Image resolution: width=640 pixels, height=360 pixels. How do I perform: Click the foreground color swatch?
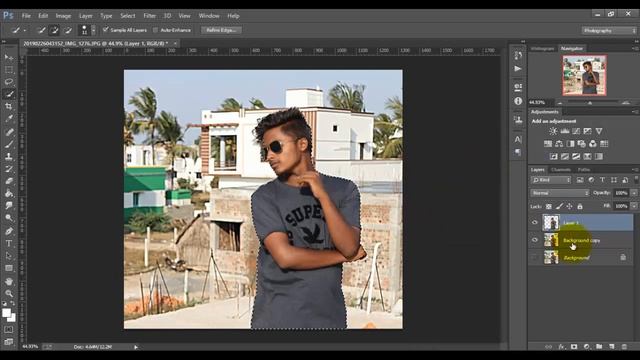coord(6,313)
